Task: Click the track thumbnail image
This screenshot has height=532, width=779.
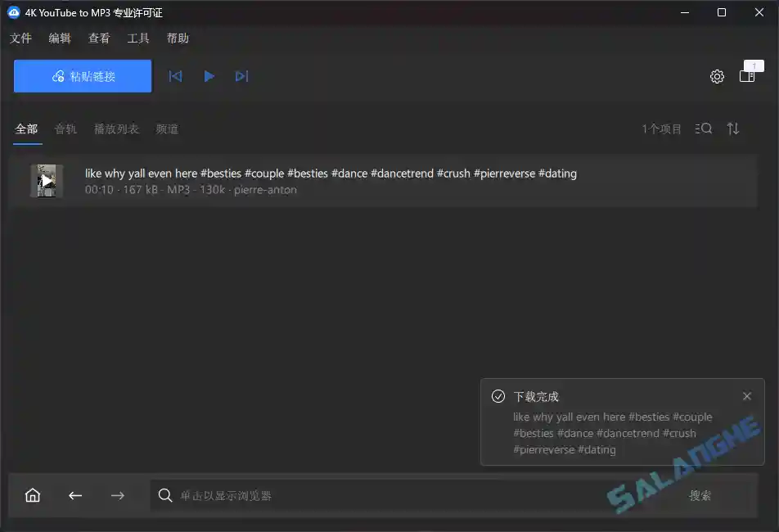Action: (47, 181)
